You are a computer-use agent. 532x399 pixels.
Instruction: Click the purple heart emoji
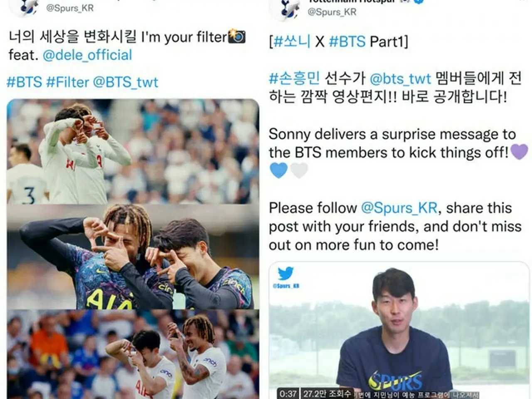pyautogui.click(x=519, y=152)
